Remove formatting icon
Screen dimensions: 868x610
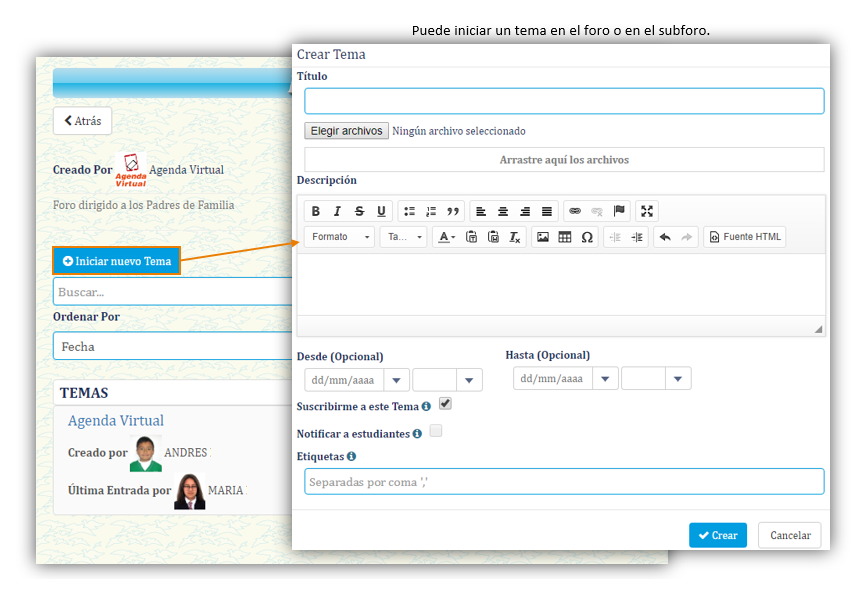(515, 237)
